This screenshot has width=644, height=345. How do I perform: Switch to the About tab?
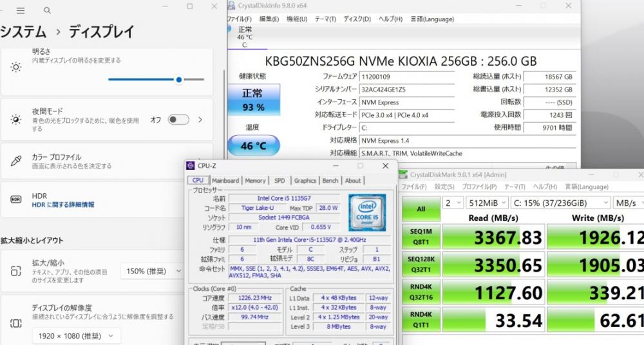click(353, 180)
